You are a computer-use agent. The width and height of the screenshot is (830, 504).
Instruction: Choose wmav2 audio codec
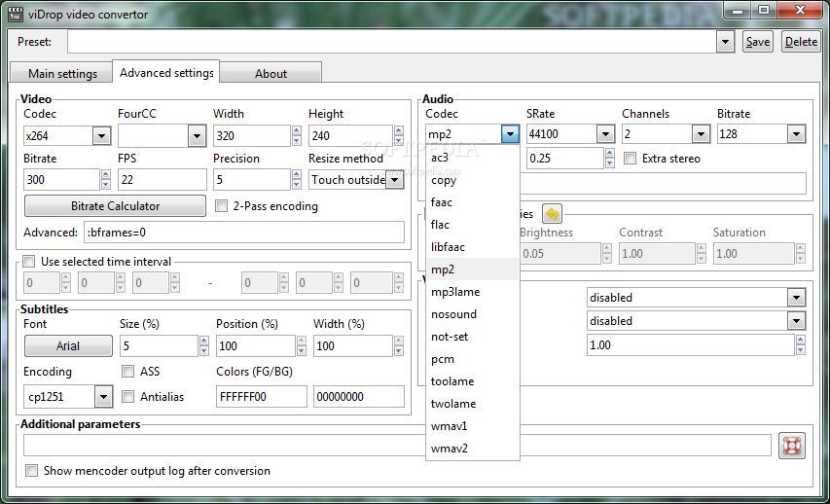(472, 449)
